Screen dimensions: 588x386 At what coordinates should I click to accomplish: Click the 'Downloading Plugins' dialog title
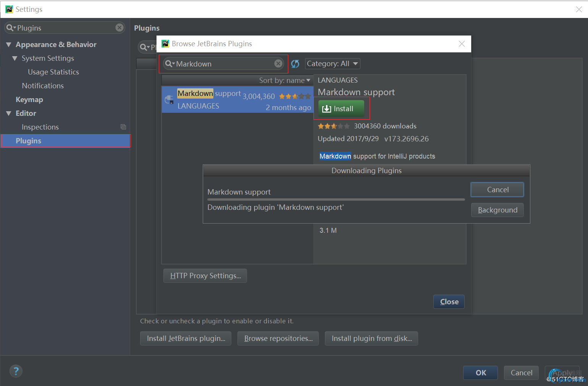pyautogui.click(x=367, y=170)
